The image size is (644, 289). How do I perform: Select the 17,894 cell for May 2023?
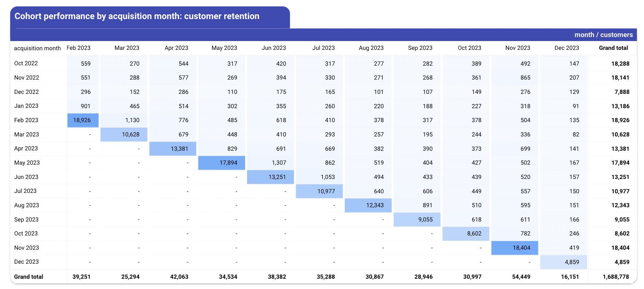pos(221,163)
